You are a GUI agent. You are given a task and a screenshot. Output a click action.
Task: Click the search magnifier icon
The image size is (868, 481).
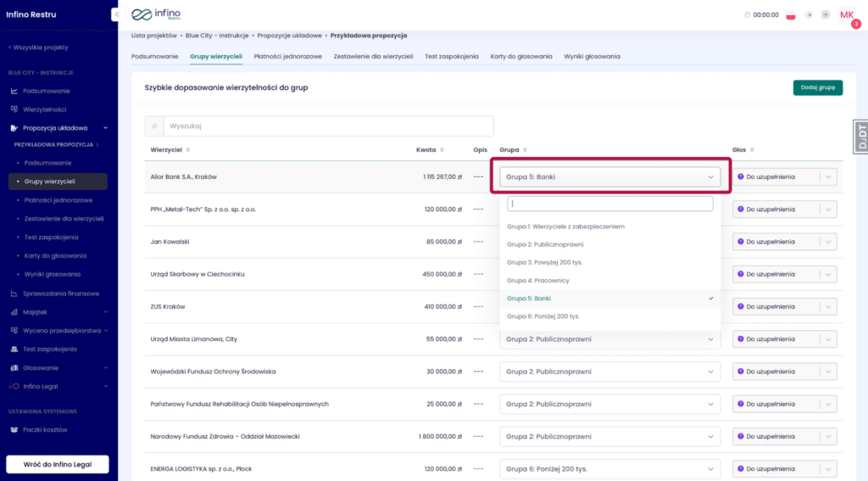(154, 126)
